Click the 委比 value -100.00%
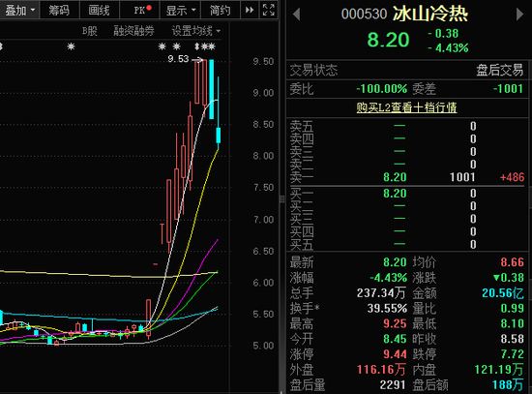This screenshot has height=394, width=532. 382,89
